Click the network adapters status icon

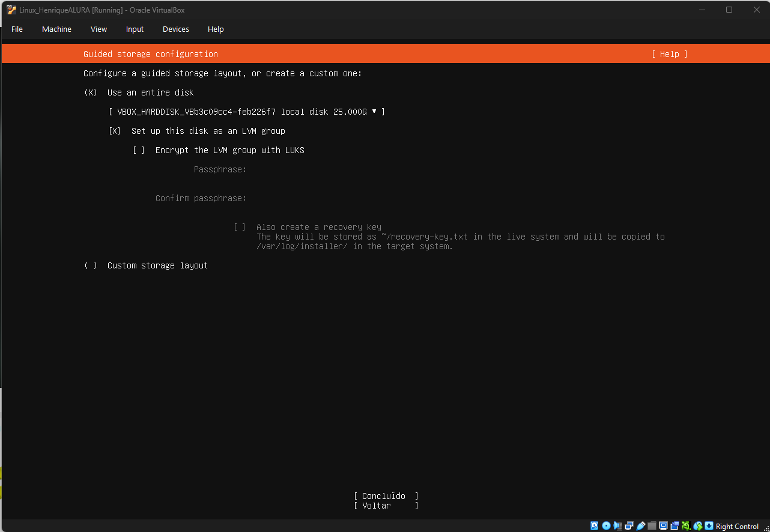point(629,526)
